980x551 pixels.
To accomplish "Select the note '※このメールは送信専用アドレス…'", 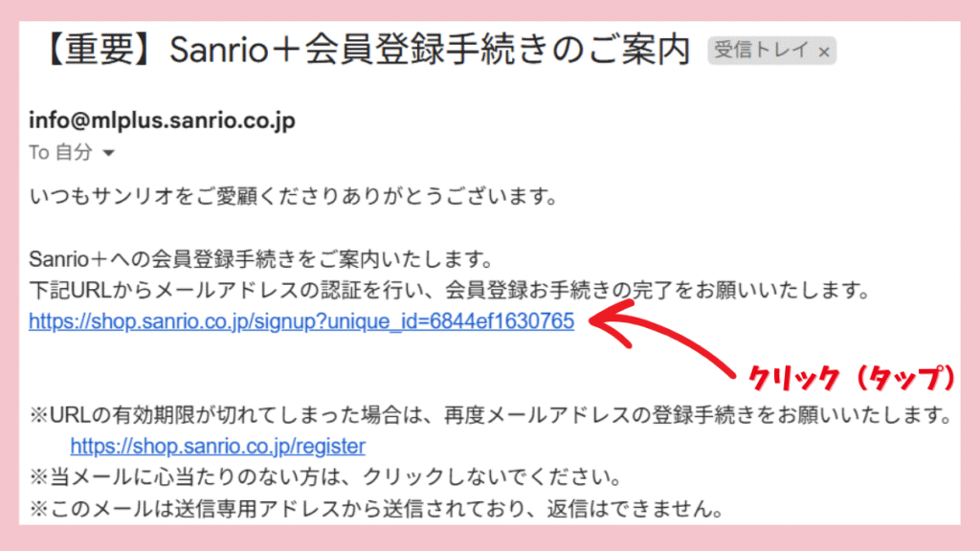I will point(376,509).
